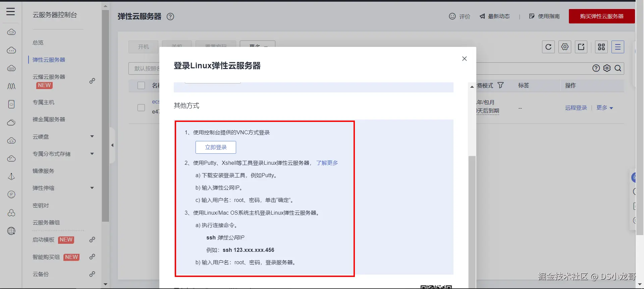This screenshot has width=644, height=289.
Task: Select 弹性云服务器 in the sidebar
Action: (x=49, y=60)
